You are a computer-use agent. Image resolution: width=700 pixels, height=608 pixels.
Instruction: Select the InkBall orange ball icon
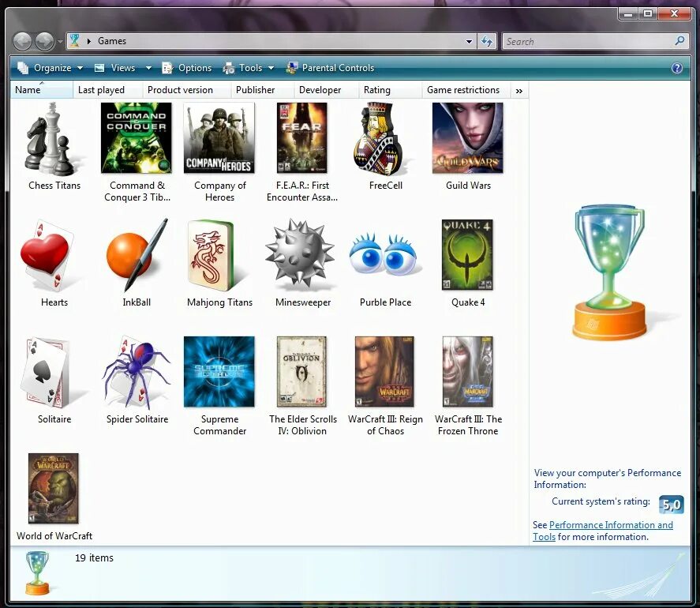(137, 256)
